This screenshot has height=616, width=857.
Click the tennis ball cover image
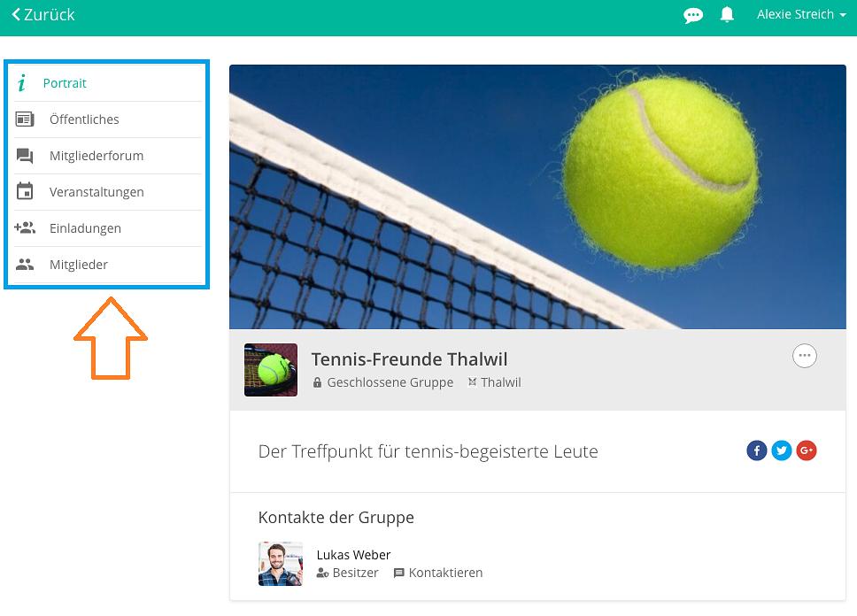(537, 196)
